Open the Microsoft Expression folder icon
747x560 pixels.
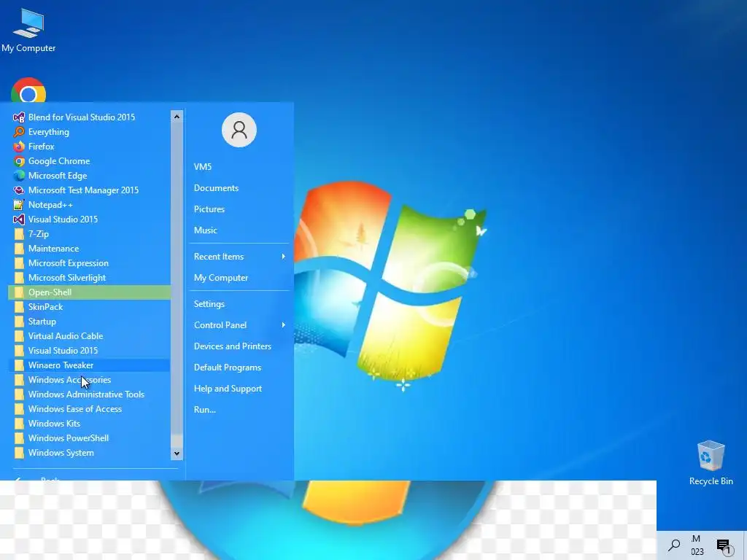tap(18, 262)
